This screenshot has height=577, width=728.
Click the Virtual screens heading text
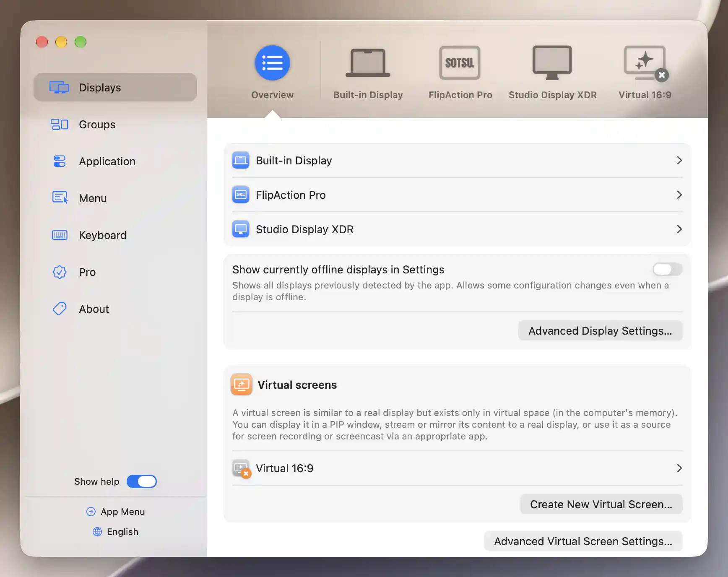297,385
